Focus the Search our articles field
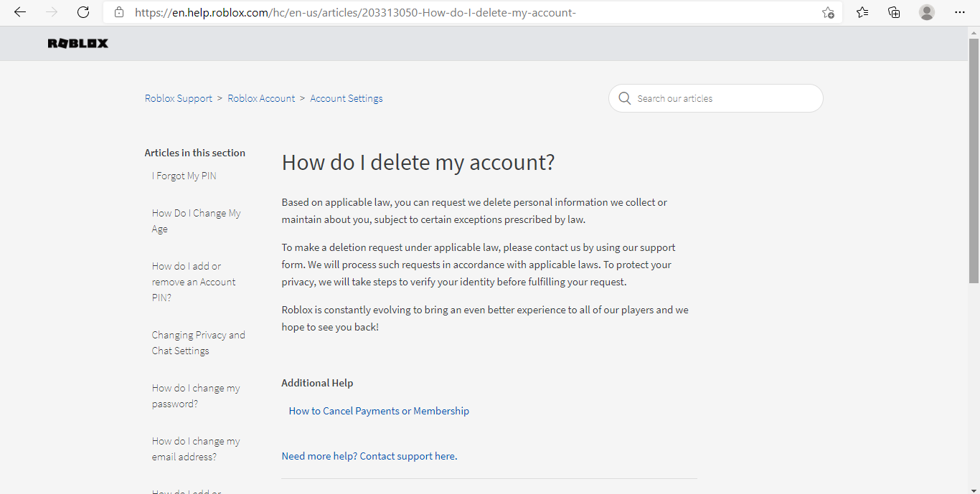Viewport: 980px width, 494px height. (x=715, y=98)
